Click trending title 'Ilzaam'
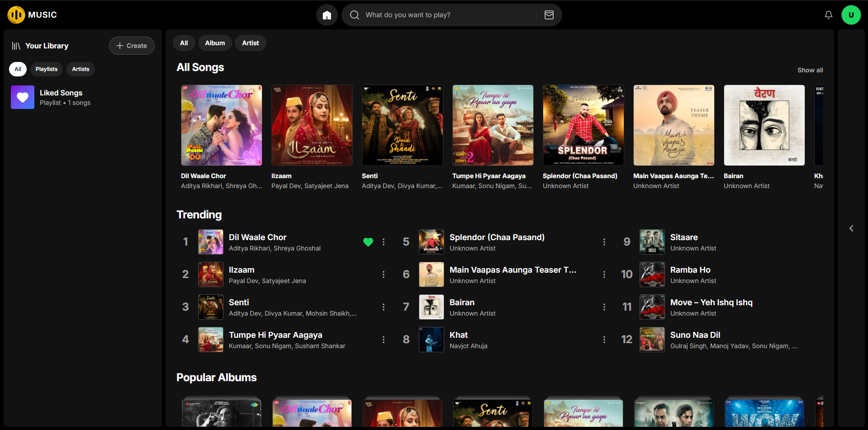 tap(242, 270)
